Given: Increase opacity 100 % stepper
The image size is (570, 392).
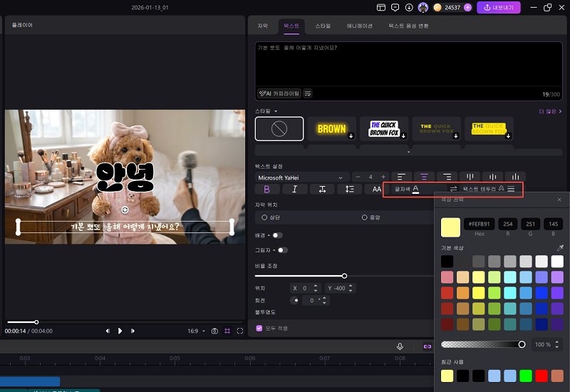Looking at the screenshot, I should pyautogui.click(x=557, y=342).
